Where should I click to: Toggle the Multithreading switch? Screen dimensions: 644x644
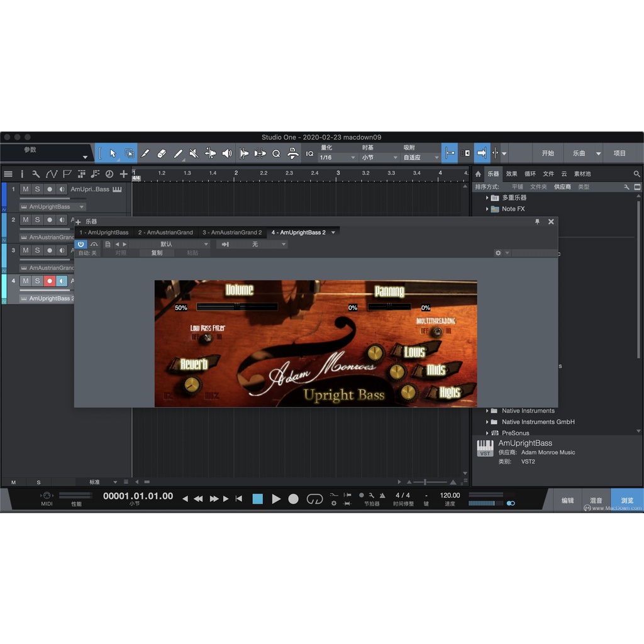437,331
